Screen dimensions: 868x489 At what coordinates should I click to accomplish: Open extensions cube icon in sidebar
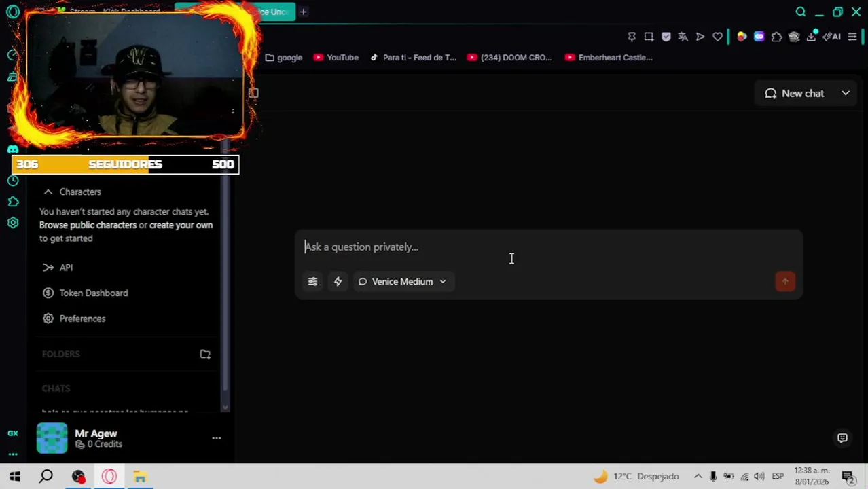click(13, 202)
